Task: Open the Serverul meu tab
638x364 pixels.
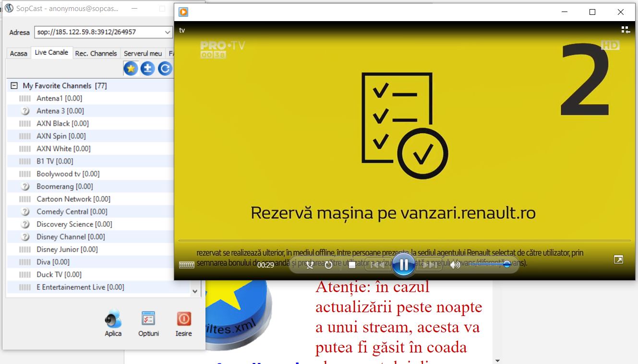Action: click(143, 53)
